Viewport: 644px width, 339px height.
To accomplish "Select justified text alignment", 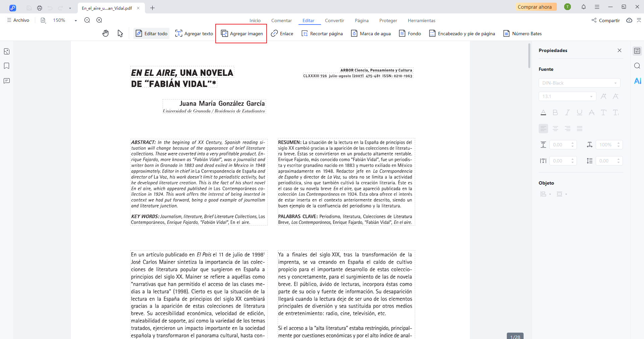I will 580,129.
